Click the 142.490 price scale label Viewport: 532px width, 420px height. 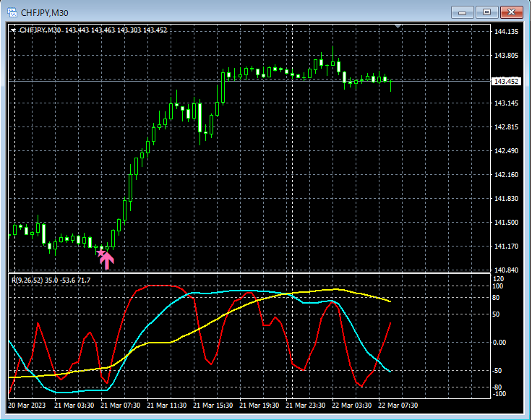pos(506,151)
